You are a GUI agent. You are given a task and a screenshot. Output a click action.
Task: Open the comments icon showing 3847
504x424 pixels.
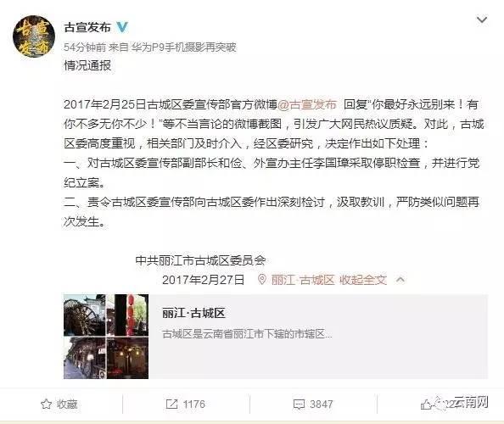click(x=299, y=404)
